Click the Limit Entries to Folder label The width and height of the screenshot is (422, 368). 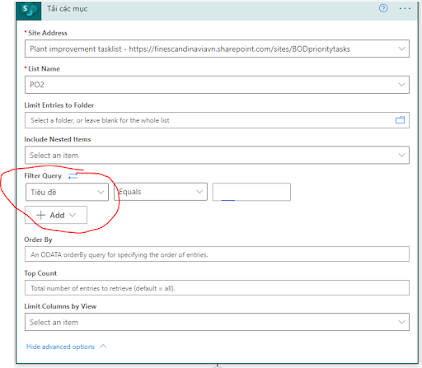click(59, 105)
